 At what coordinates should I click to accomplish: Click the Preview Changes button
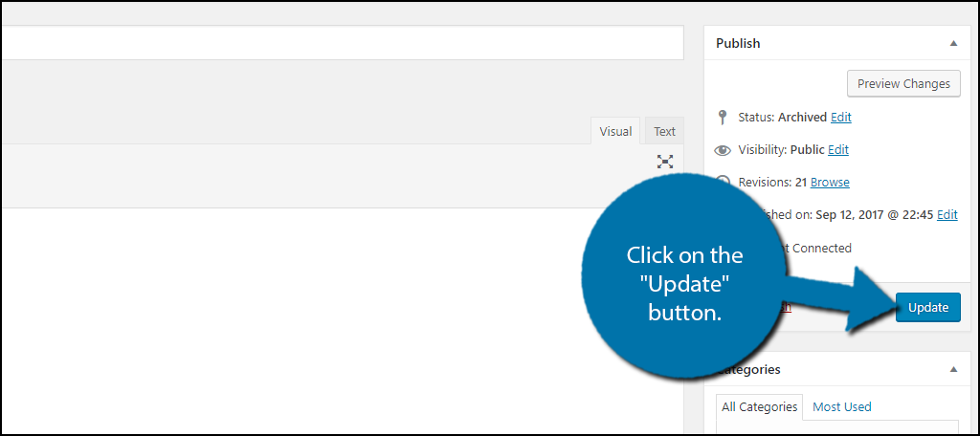pos(903,84)
